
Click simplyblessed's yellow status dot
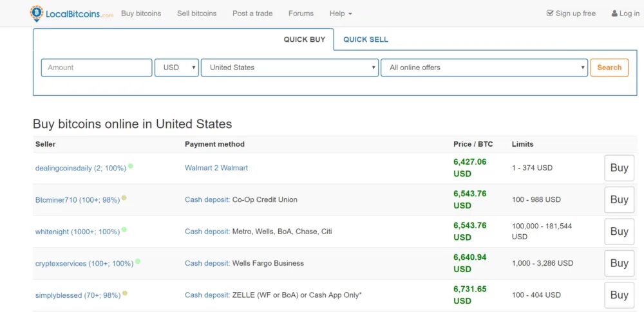tap(125, 293)
